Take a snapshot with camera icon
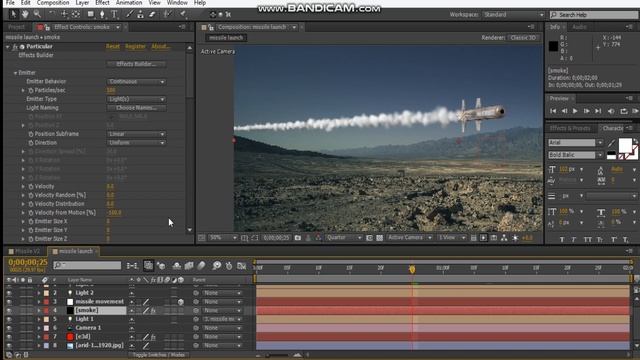Image resolution: width=640 pixels, height=360 pixels. pyautogui.click(x=298, y=238)
